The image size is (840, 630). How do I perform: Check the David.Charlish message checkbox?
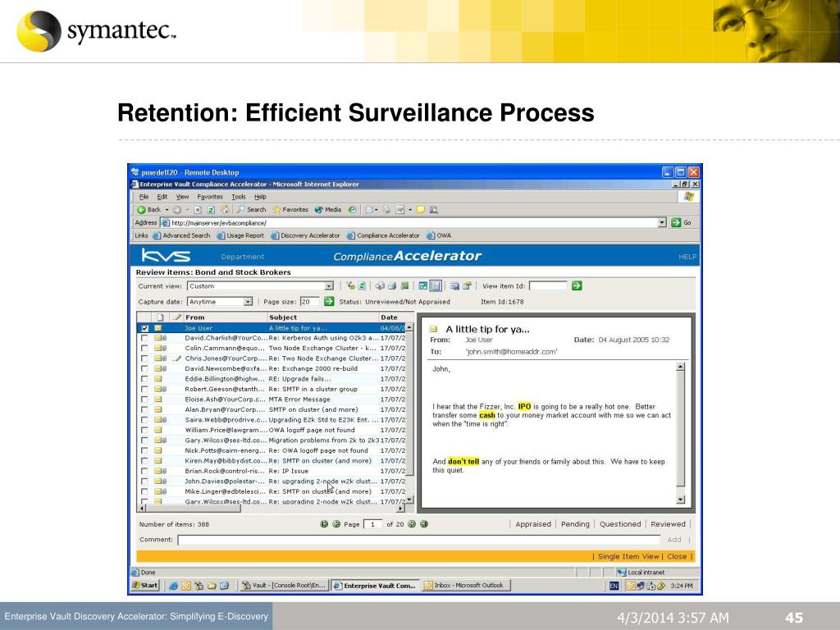point(144,338)
